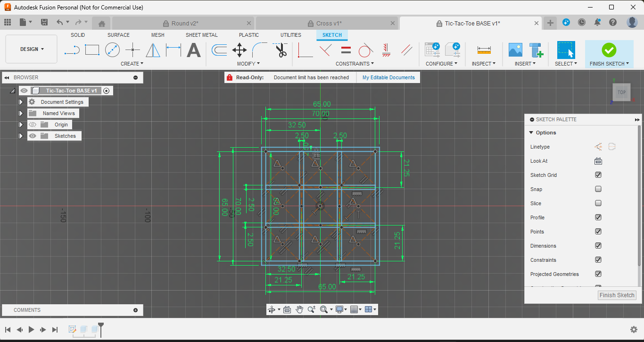Viewport: 644px width, 342px height.
Task: Click the Save icon
Action: tap(44, 22)
